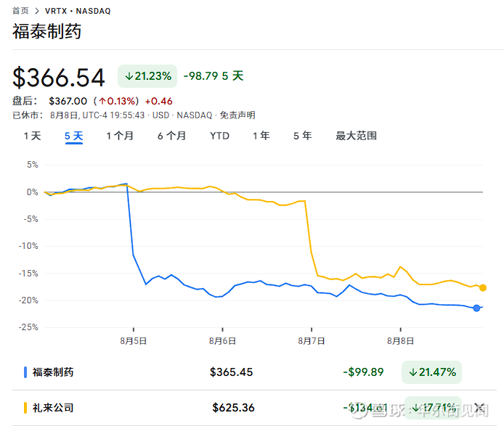This screenshot has height=426, width=504.
Task: Click the 5% y-axis label
Action: coord(33,165)
